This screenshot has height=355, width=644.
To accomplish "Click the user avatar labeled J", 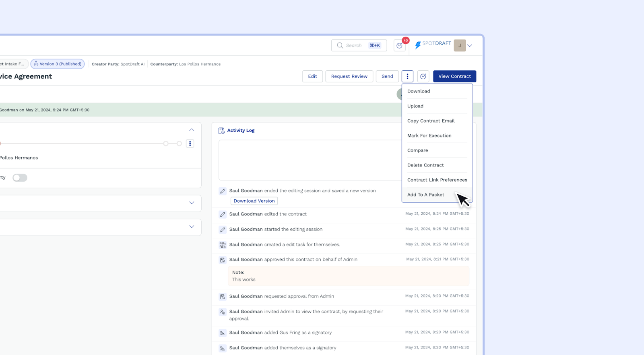I will 460,45.
